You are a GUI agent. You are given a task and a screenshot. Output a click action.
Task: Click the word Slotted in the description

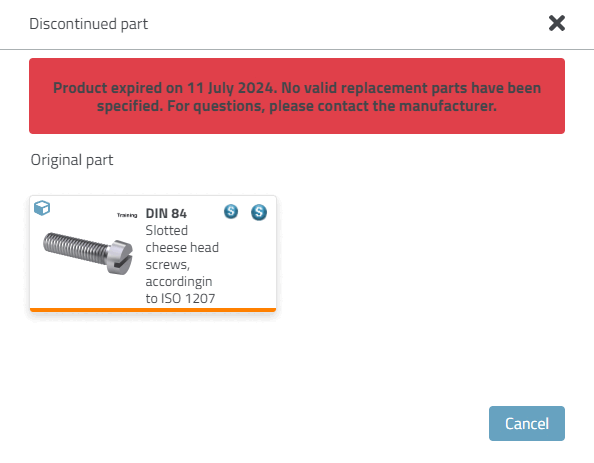click(x=167, y=230)
